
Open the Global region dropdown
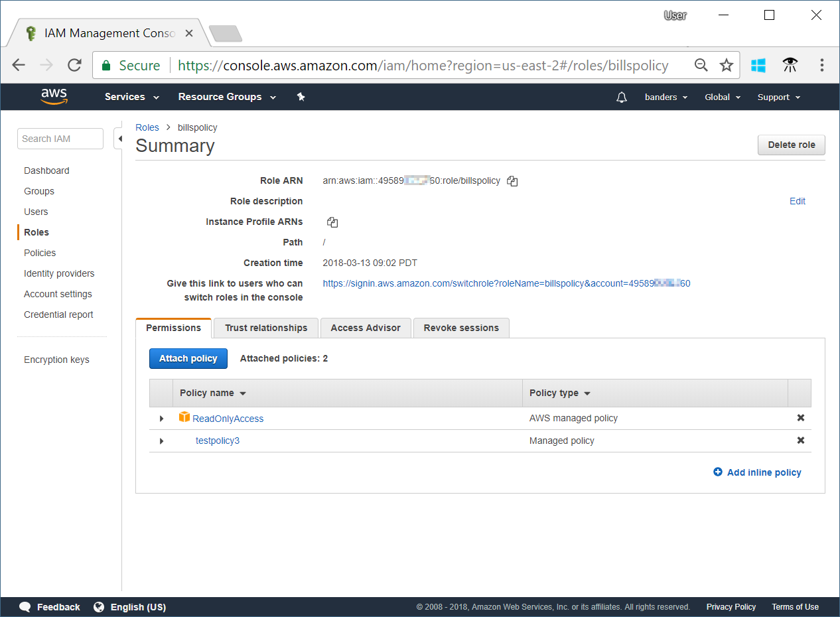722,98
